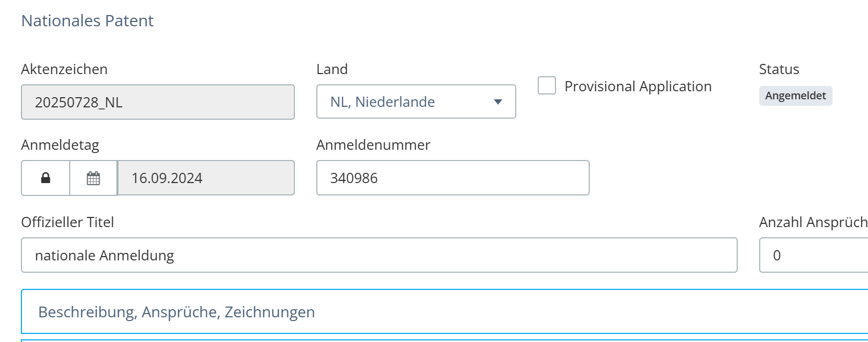
Task: Focus the Anmeldenummer field containing 340986
Action: 453,178
